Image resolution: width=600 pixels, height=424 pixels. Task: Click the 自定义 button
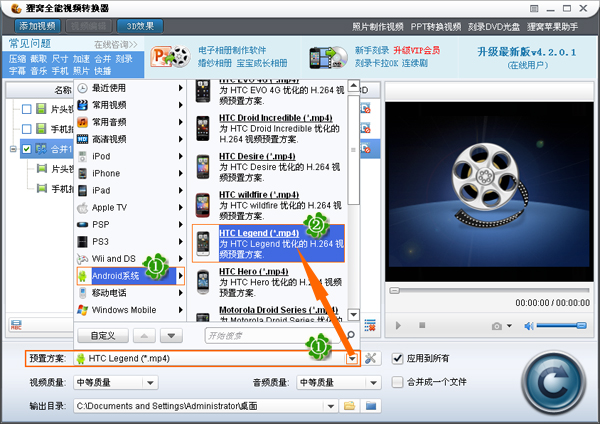pyautogui.click(x=103, y=336)
